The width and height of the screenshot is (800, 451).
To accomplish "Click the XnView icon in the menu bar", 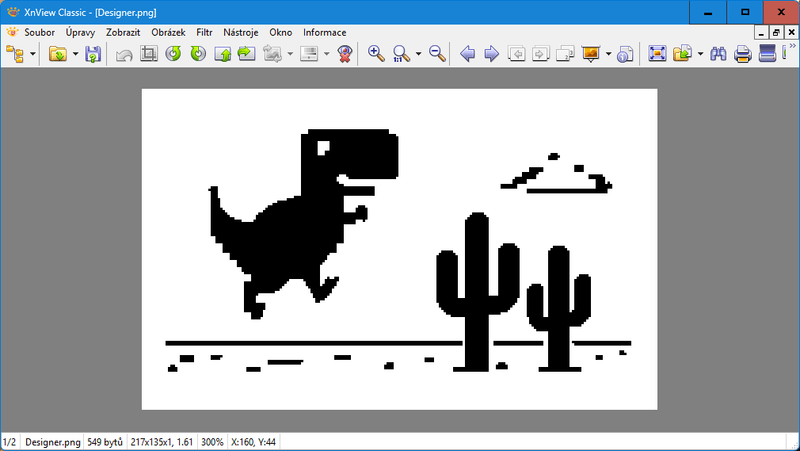I will pos(12,32).
